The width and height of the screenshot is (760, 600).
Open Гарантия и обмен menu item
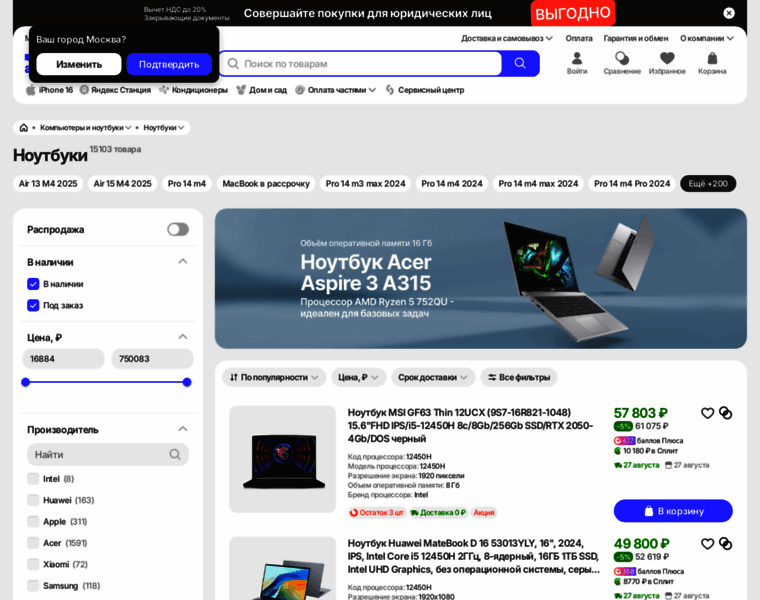pyautogui.click(x=635, y=38)
